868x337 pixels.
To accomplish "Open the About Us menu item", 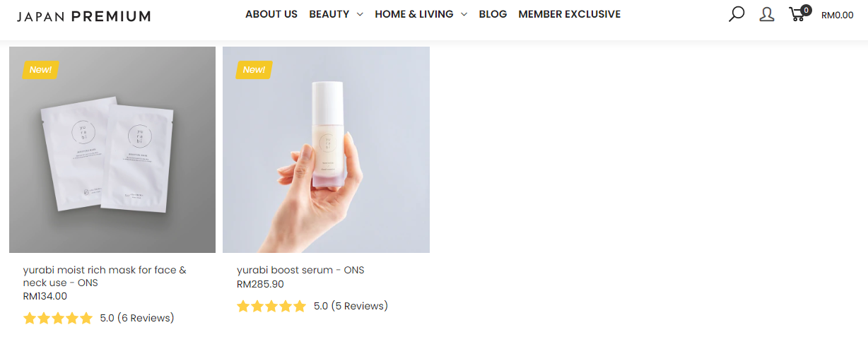I will (271, 14).
